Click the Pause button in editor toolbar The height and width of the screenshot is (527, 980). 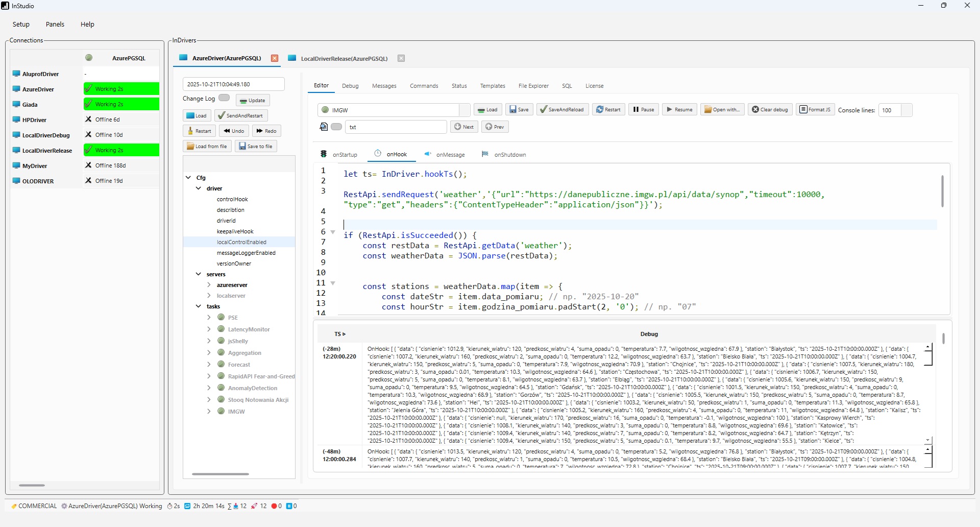tap(643, 110)
